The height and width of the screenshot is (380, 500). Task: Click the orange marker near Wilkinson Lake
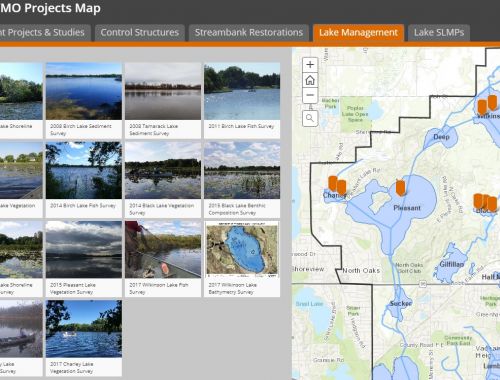[482, 107]
